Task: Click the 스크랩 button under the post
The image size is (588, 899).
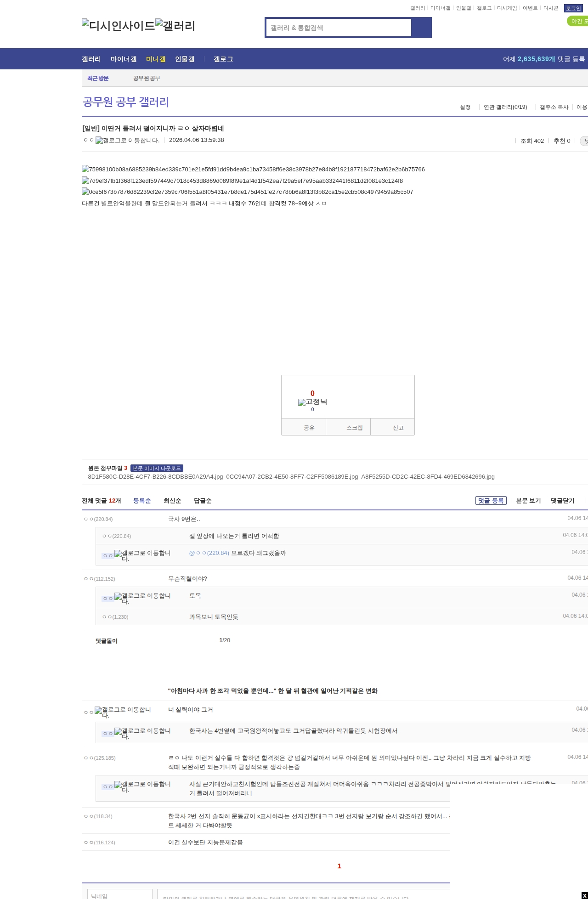Action: pyautogui.click(x=348, y=427)
